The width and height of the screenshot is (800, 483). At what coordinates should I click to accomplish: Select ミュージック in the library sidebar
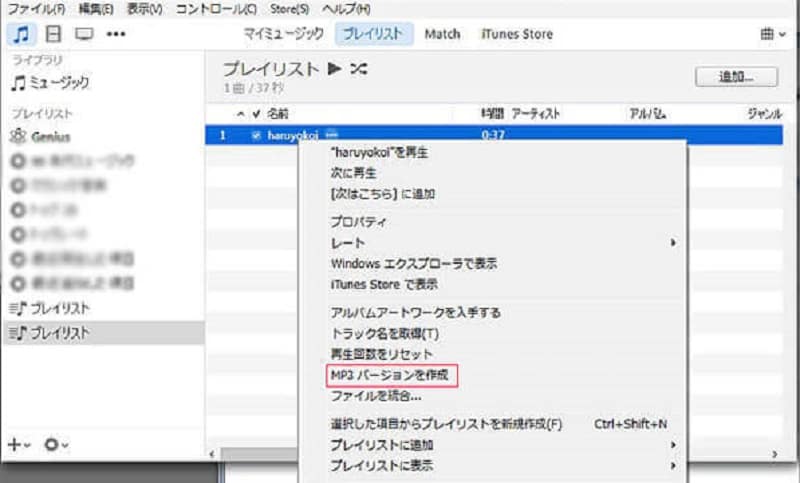(x=50, y=83)
